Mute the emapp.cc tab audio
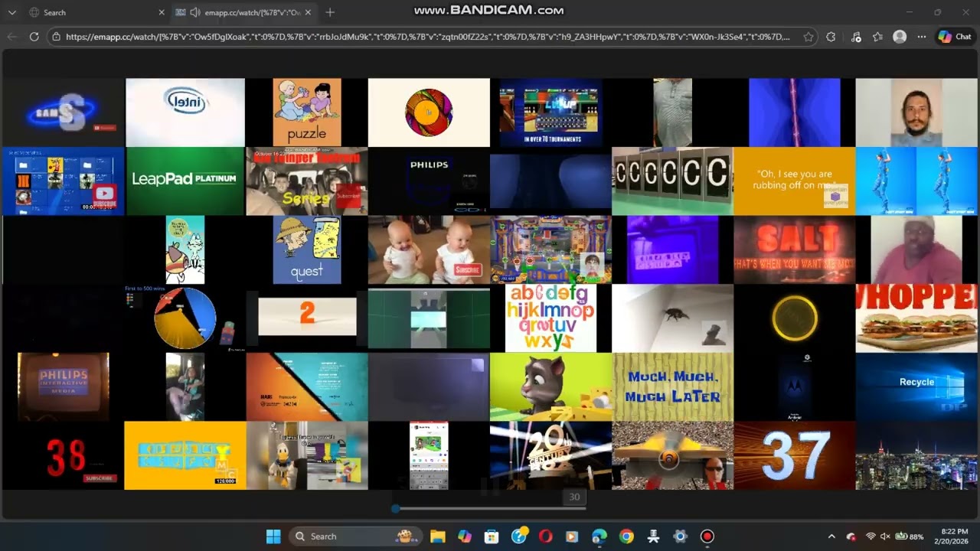 click(x=195, y=12)
